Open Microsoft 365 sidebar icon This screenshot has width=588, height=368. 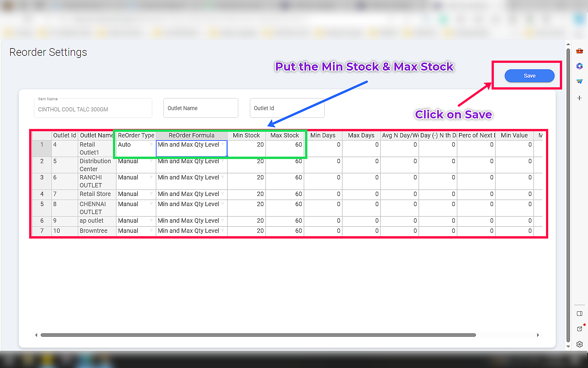pyautogui.click(x=579, y=66)
